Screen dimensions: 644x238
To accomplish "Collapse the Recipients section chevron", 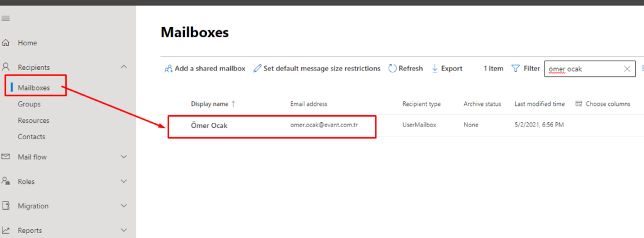I will (x=124, y=67).
